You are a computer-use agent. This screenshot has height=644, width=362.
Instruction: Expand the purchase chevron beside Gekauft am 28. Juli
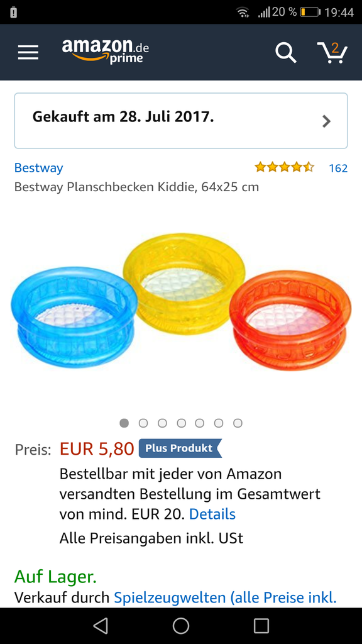pos(327,121)
